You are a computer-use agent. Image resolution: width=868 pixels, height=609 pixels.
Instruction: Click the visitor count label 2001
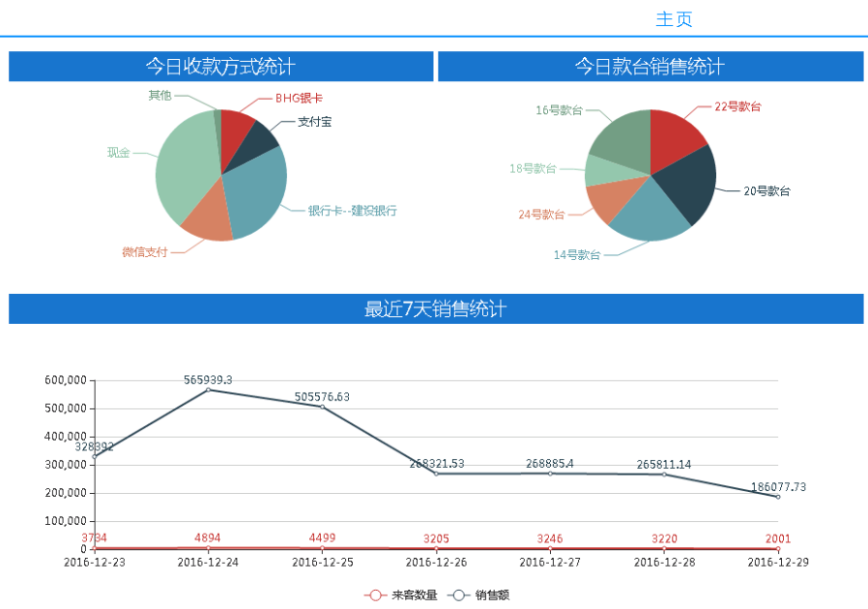[x=778, y=538]
